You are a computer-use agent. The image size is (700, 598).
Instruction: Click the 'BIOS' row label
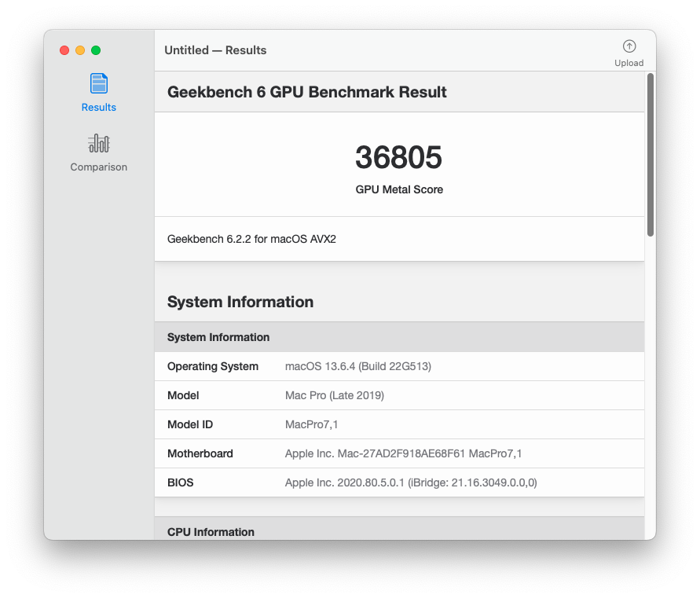click(181, 482)
